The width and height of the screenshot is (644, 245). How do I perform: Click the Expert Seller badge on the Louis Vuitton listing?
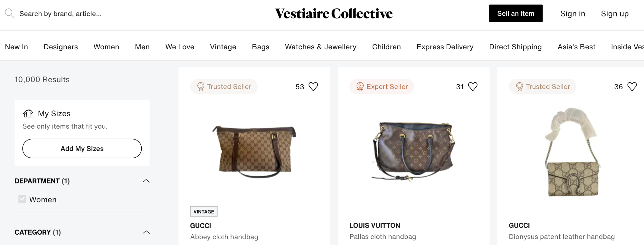coord(382,86)
